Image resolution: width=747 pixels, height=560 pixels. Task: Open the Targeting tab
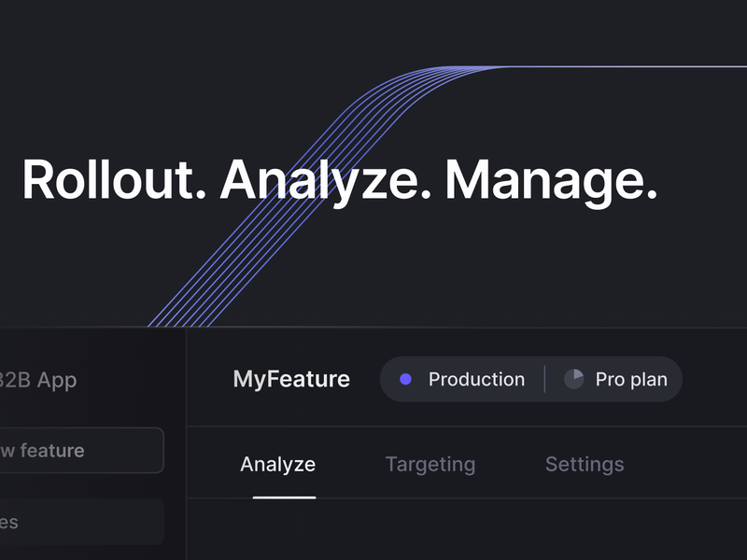click(x=430, y=464)
